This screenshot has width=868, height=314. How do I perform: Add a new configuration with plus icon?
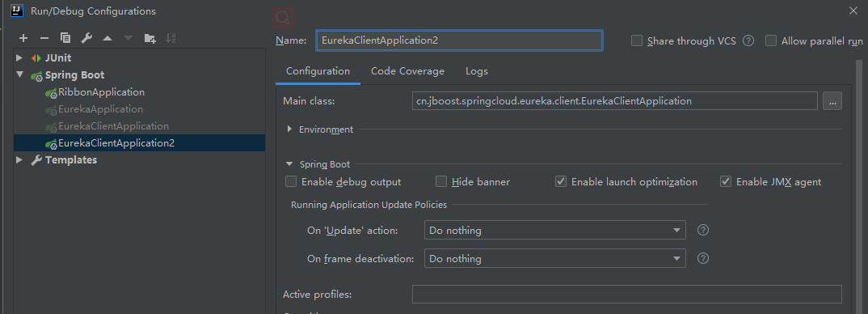pos(23,38)
